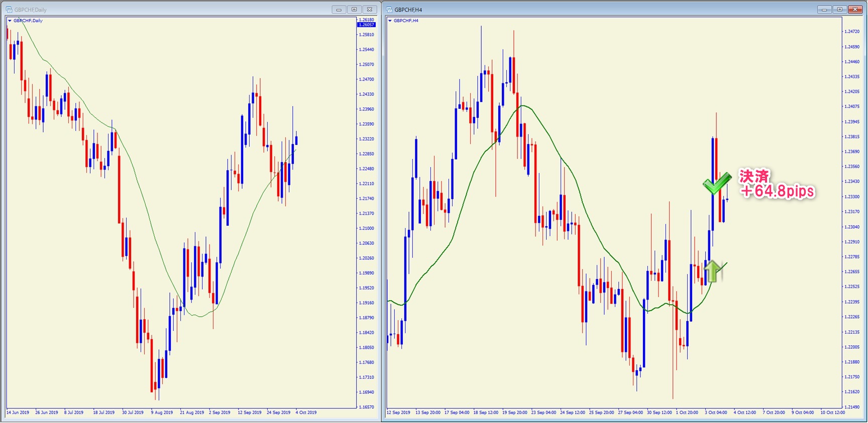
Task: Click the 1.22005 price label on H4 axis
Action: tap(852, 347)
